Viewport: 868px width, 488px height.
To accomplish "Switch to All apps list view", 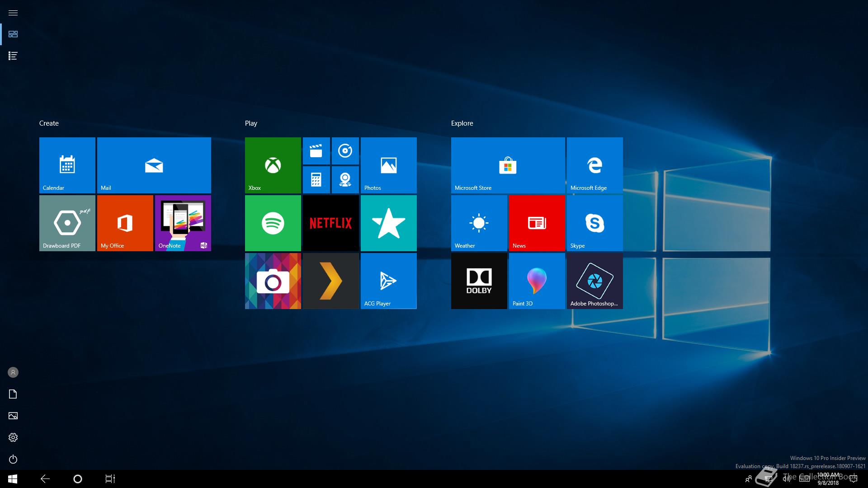I will 13,56.
